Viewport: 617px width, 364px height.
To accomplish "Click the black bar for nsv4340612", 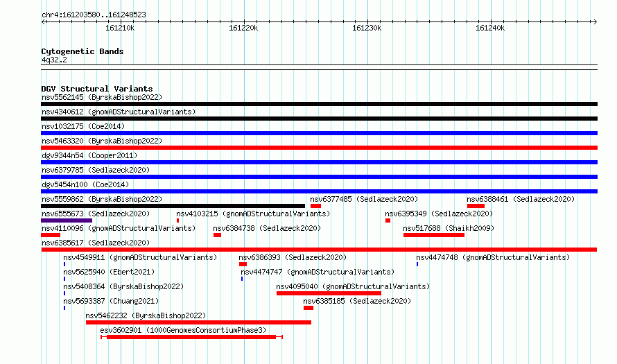I will click(x=319, y=119).
